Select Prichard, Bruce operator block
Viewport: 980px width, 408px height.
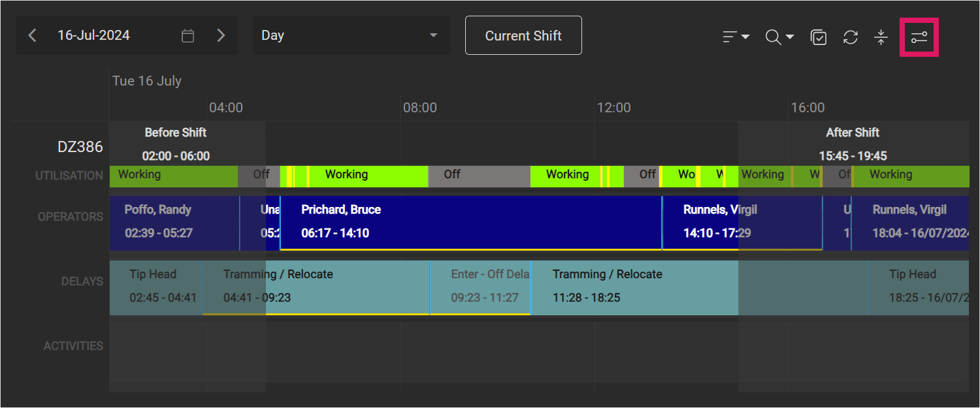[x=470, y=223]
